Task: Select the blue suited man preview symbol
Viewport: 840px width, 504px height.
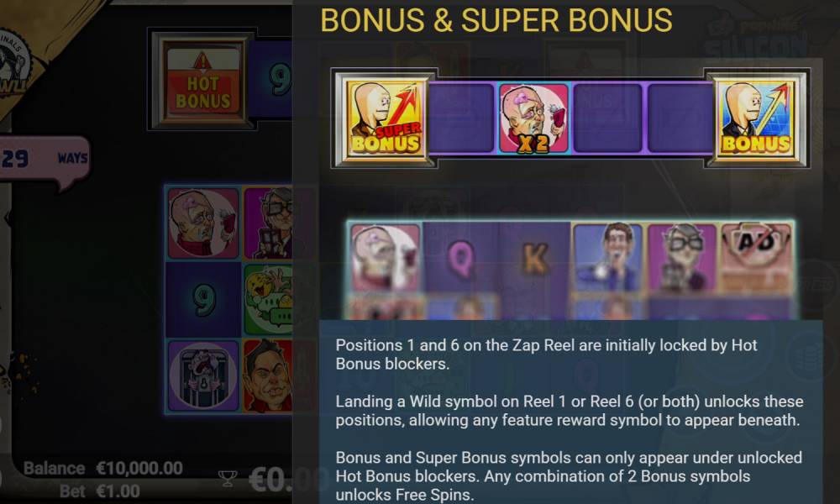Action: [x=608, y=258]
